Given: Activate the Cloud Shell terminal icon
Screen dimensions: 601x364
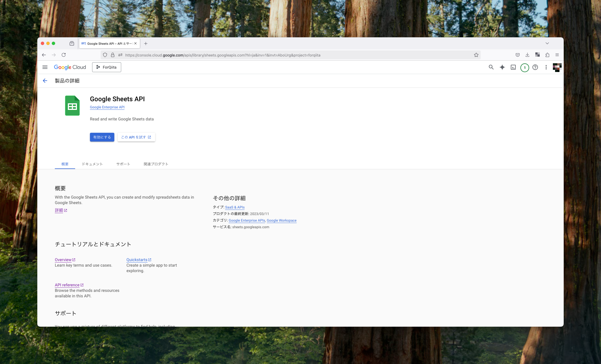Looking at the screenshot, I should click(x=513, y=67).
